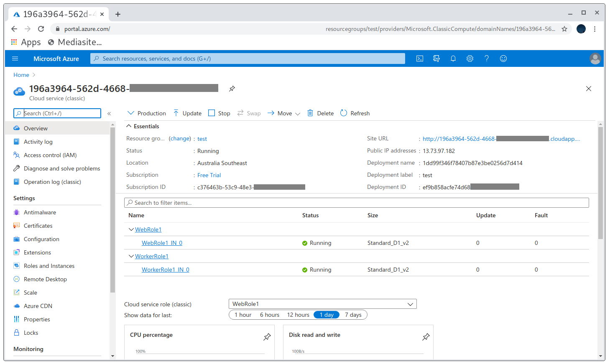Go to Home breadcrumb

21,75
